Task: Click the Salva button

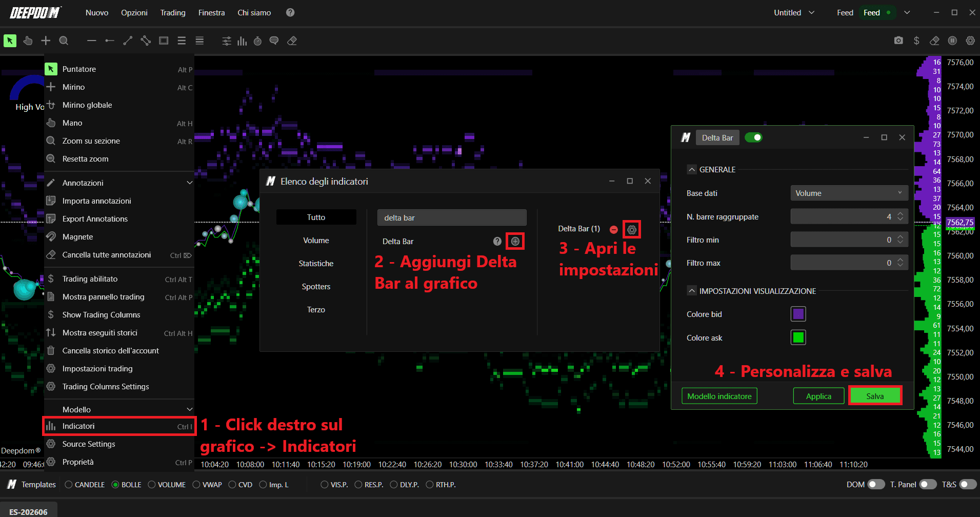Action: (875, 396)
